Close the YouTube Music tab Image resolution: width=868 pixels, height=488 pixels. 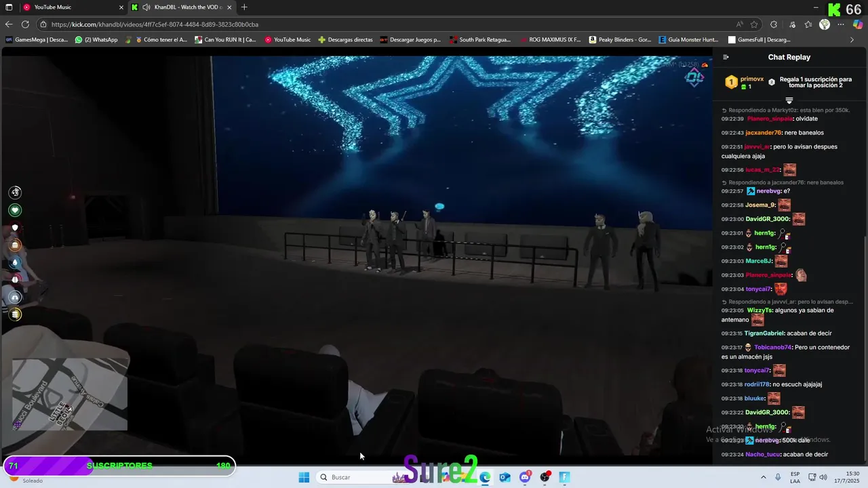[x=121, y=7]
